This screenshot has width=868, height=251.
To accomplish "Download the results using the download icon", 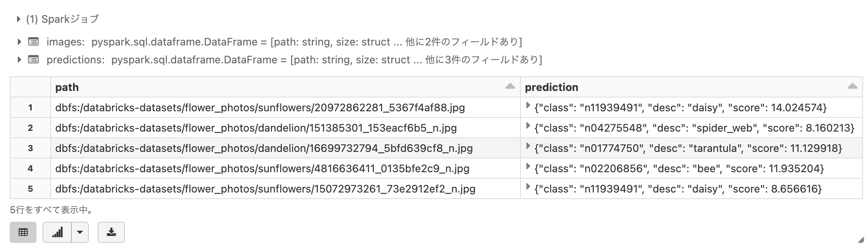I will point(112,232).
